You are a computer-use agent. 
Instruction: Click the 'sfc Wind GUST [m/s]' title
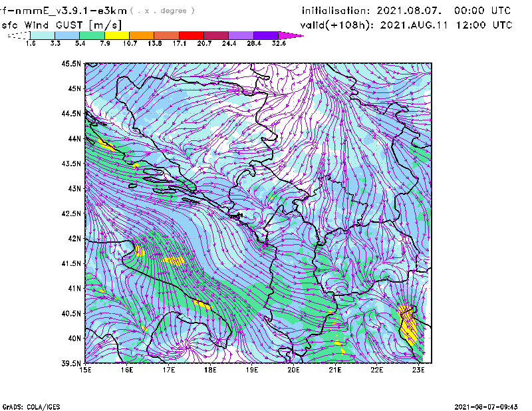(61, 25)
